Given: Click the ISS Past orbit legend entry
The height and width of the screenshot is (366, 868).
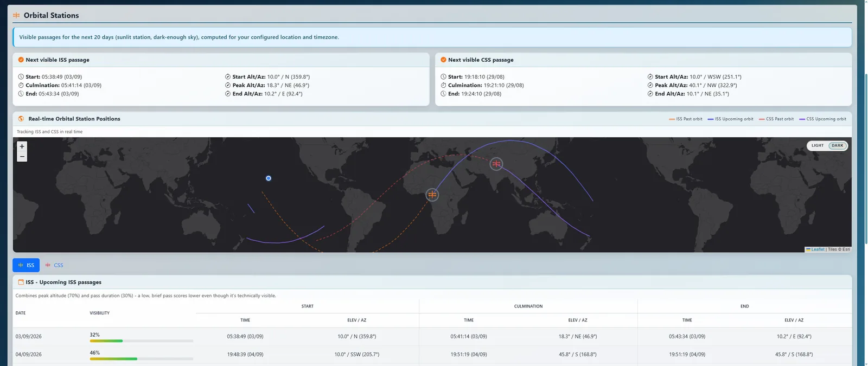Looking at the screenshot, I should point(686,119).
